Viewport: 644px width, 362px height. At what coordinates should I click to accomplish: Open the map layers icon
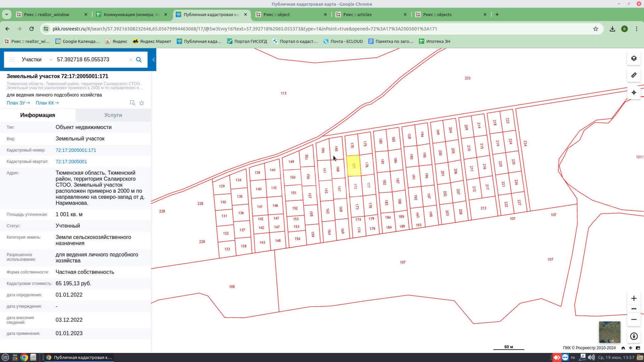pyautogui.click(x=634, y=59)
